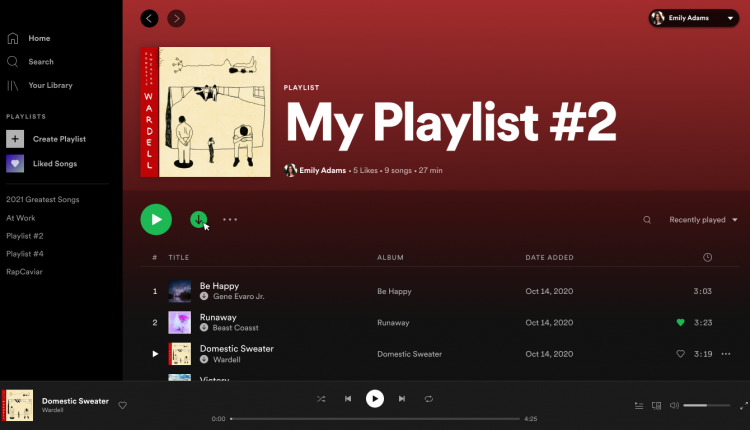Click Create Playlist in the sidebar
The height and width of the screenshot is (430, 750).
[59, 139]
